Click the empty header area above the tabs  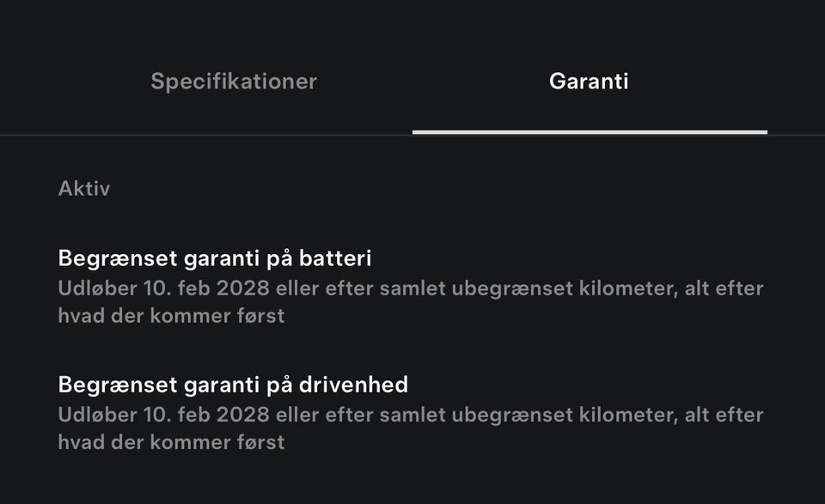(x=412, y=26)
